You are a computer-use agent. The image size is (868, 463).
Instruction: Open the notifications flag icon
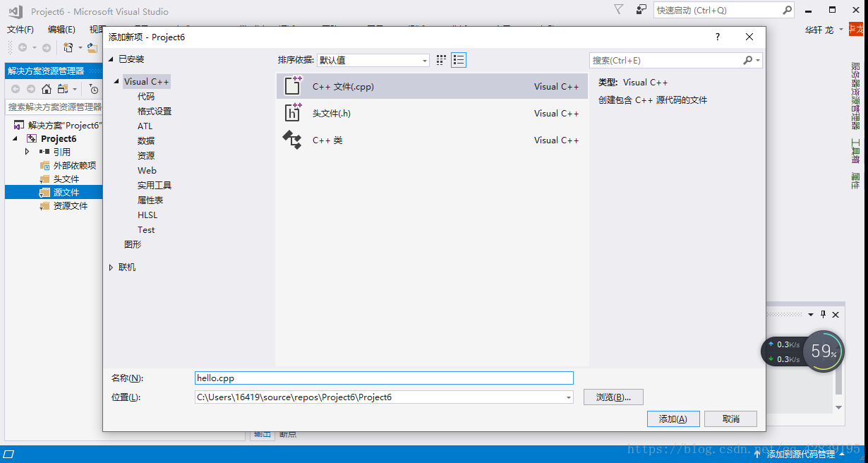[x=618, y=10]
